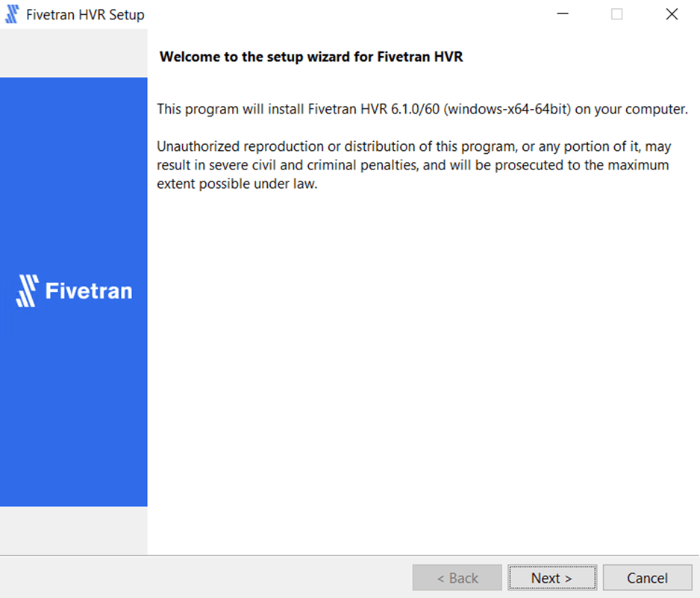Minimize the setup window
The height and width of the screenshot is (598, 700).
[x=563, y=14]
